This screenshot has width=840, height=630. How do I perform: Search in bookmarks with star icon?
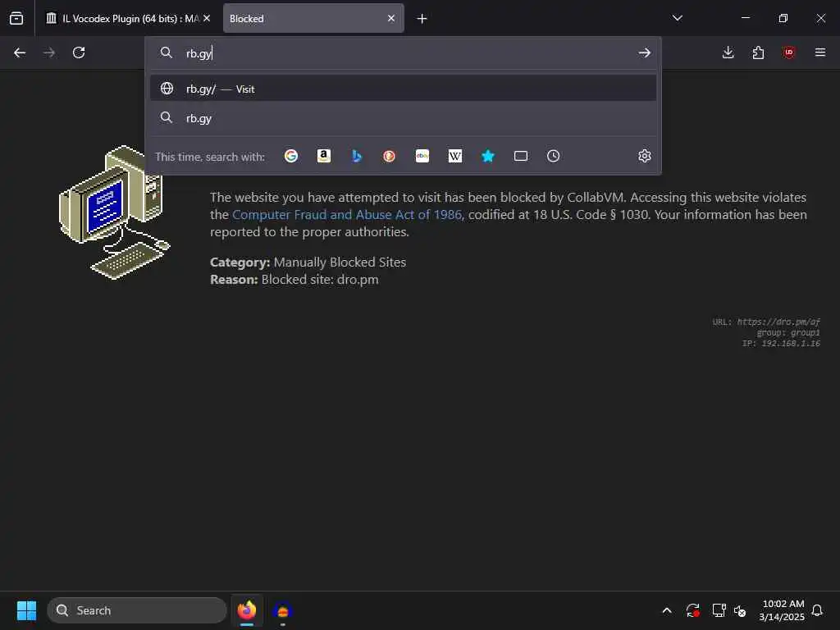pos(487,156)
